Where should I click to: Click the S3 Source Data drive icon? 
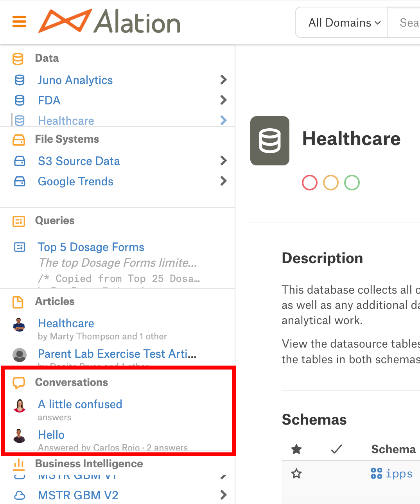[x=20, y=161]
